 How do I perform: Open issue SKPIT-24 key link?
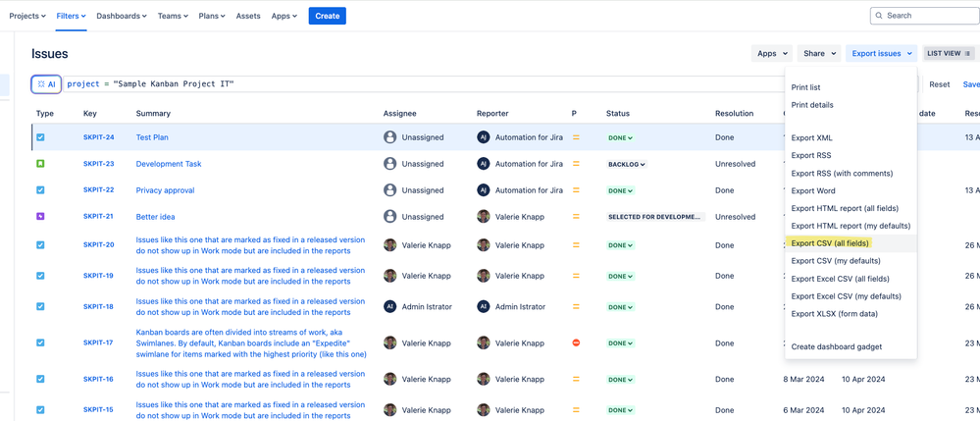pyautogui.click(x=99, y=137)
